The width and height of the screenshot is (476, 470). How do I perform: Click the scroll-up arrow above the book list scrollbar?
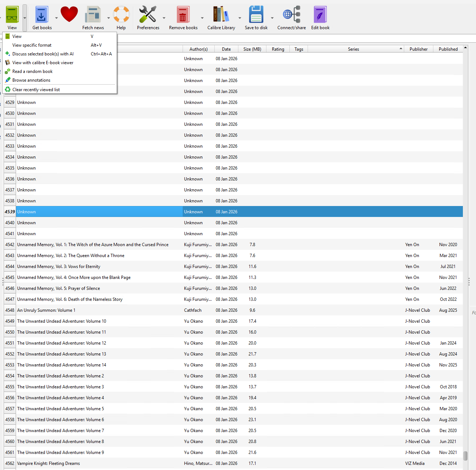(465, 48)
